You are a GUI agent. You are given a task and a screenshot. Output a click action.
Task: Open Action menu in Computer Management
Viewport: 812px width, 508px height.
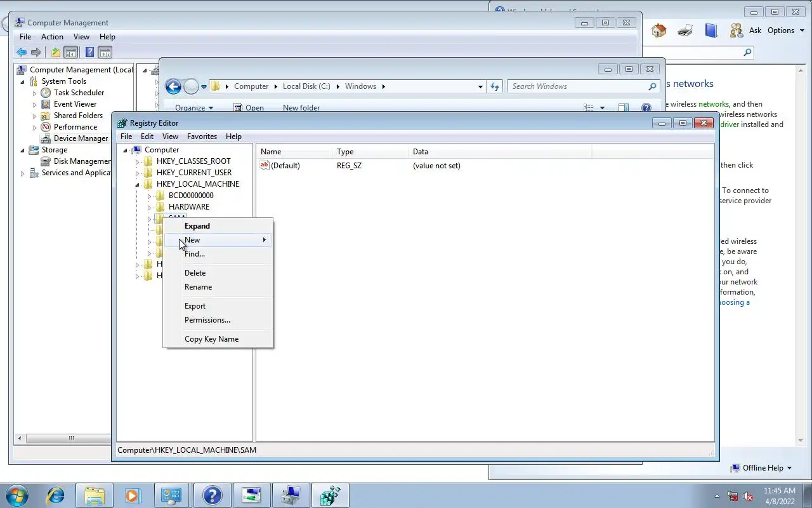coord(52,37)
